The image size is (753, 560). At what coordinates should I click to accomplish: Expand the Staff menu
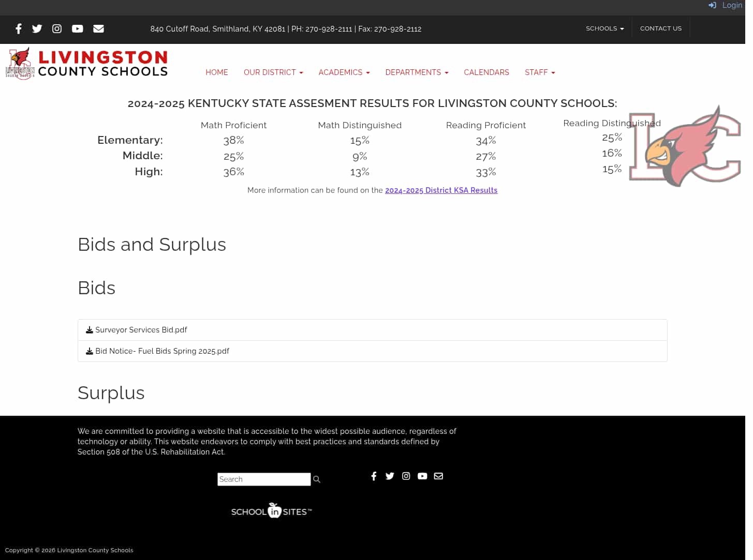click(x=540, y=72)
